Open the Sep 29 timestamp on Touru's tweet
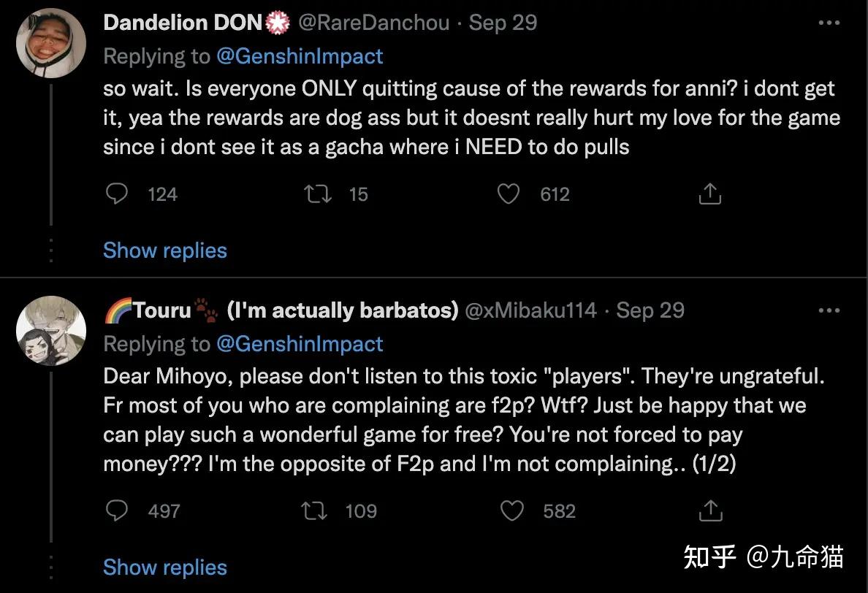The width and height of the screenshot is (868, 593). pyautogui.click(x=650, y=310)
